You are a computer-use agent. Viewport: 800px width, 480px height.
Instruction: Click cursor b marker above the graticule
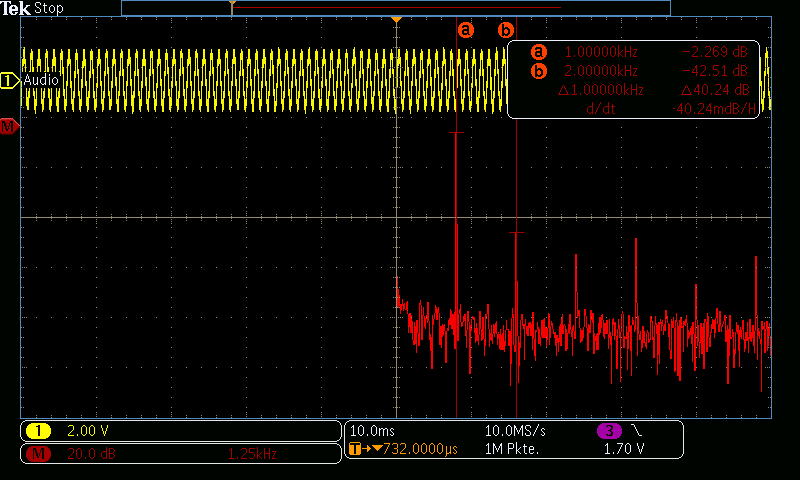pos(505,30)
